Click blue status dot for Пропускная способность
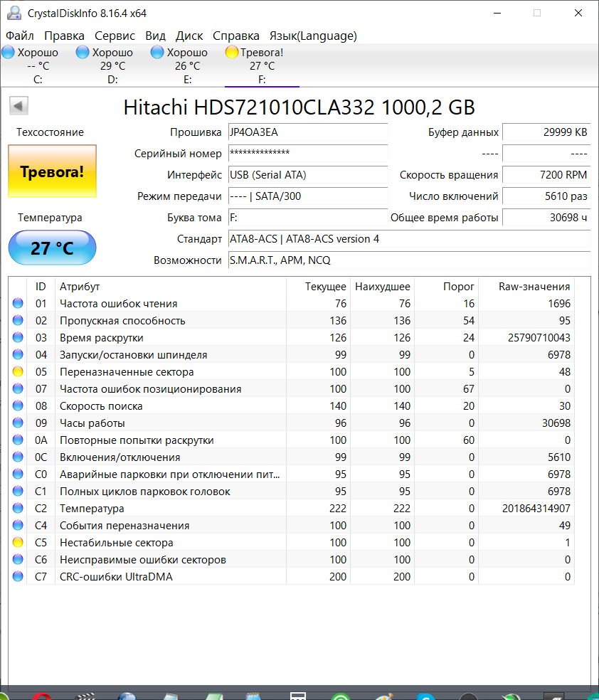The width and height of the screenshot is (599, 700). pyautogui.click(x=18, y=320)
